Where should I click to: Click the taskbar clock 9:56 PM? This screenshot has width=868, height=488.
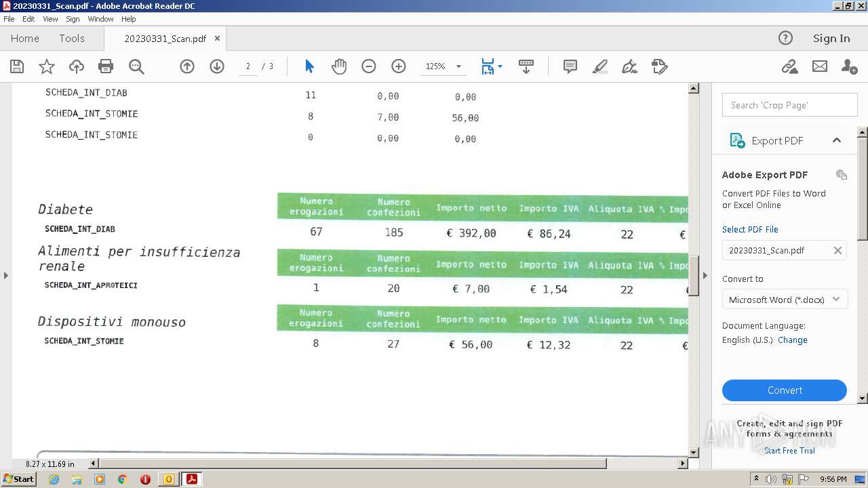pyautogui.click(x=833, y=479)
